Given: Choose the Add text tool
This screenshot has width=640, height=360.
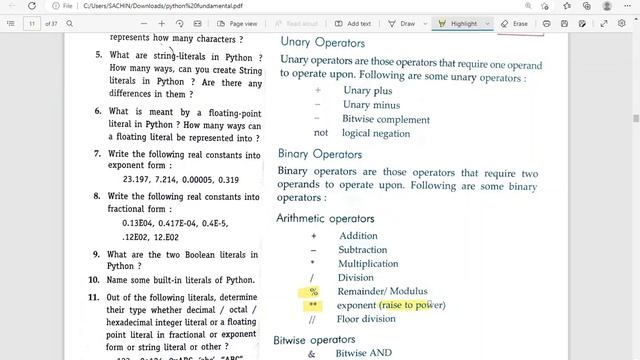Looking at the screenshot, I should 353,24.
